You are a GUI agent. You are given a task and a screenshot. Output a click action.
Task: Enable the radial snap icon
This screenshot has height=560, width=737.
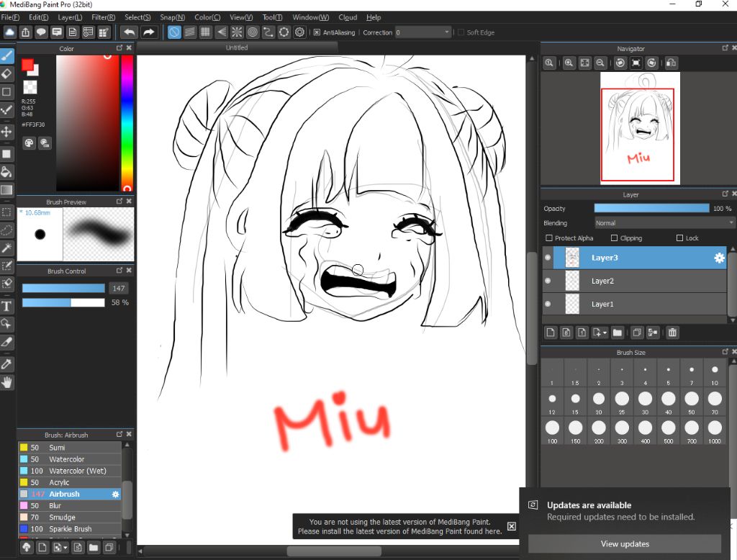[237, 32]
